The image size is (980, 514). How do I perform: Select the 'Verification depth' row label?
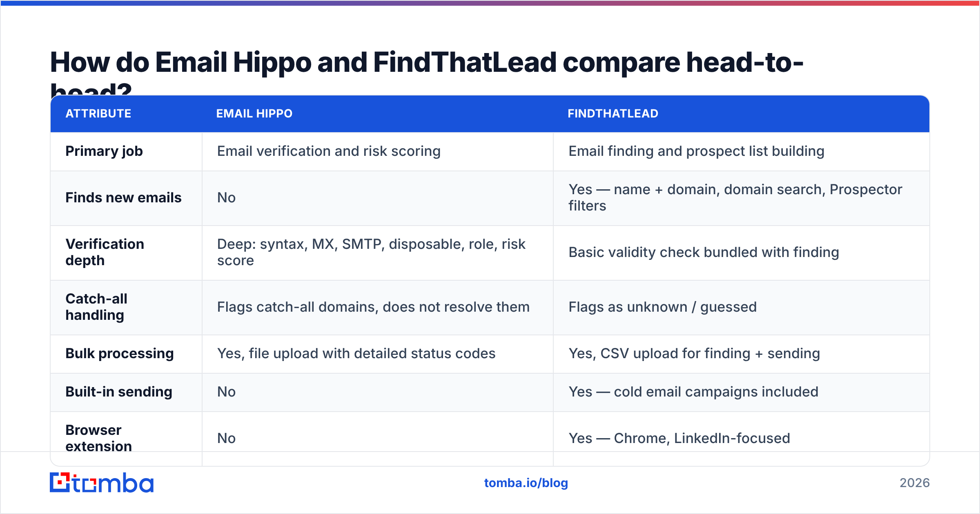[x=105, y=253]
